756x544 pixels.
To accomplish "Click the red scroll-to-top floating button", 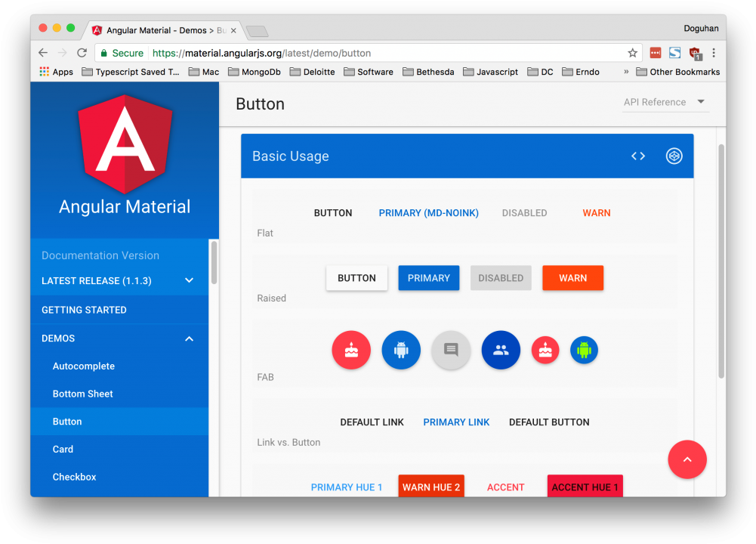I will 687,459.
